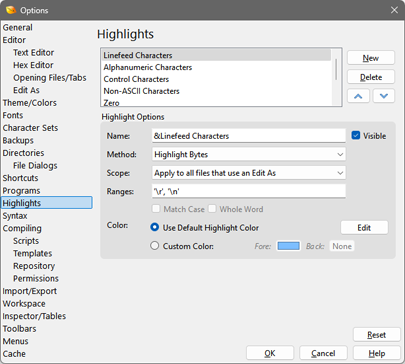The width and height of the screenshot is (405, 364).
Task: Open the Menus options page
Action: (x=15, y=341)
